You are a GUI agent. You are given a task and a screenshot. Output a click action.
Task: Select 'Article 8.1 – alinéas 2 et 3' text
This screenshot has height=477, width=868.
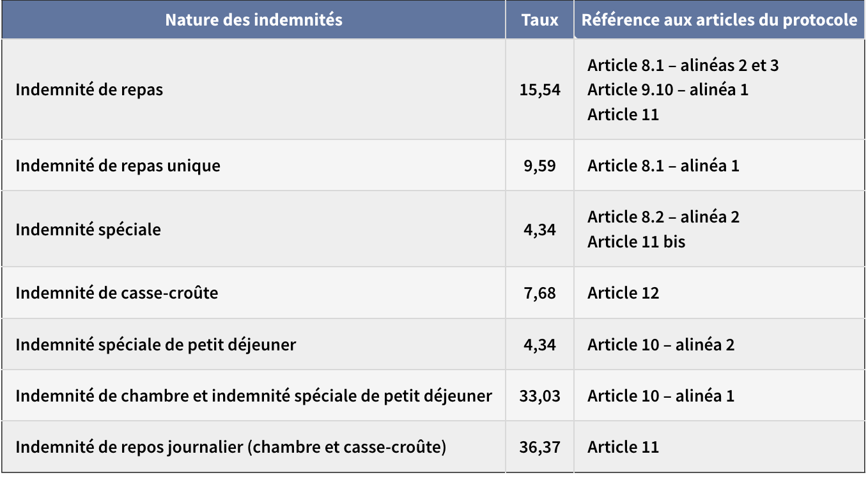point(683,65)
